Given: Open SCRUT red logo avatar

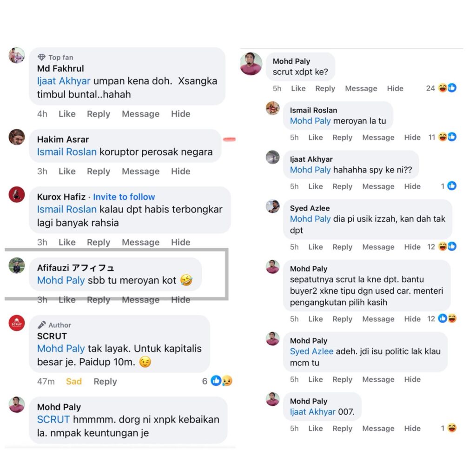Looking at the screenshot, I should coord(17,323).
